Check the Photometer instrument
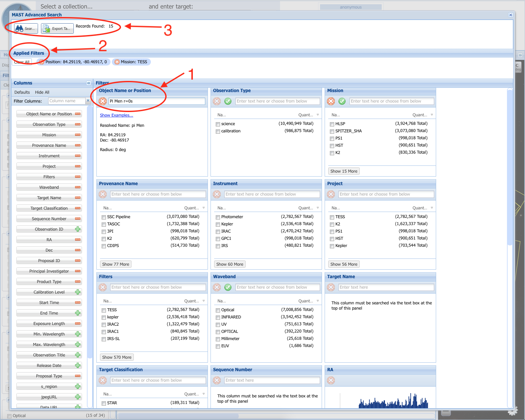The width and height of the screenshot is (525, 420). 218,217
